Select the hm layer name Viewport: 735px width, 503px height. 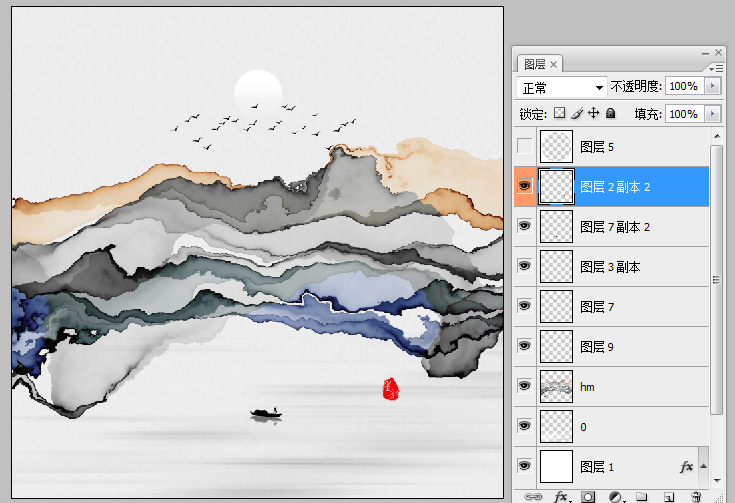pos(587,387)
